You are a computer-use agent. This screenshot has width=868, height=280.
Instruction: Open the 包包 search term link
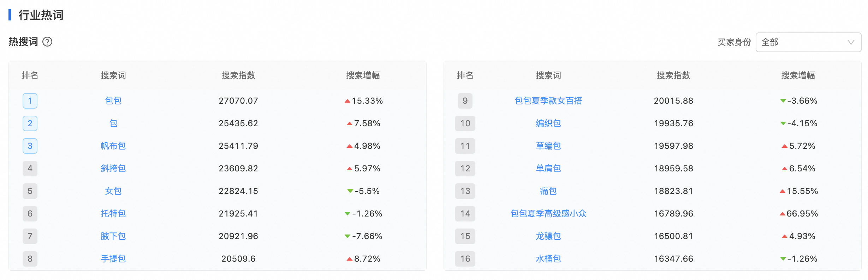(x=113, y=101)
